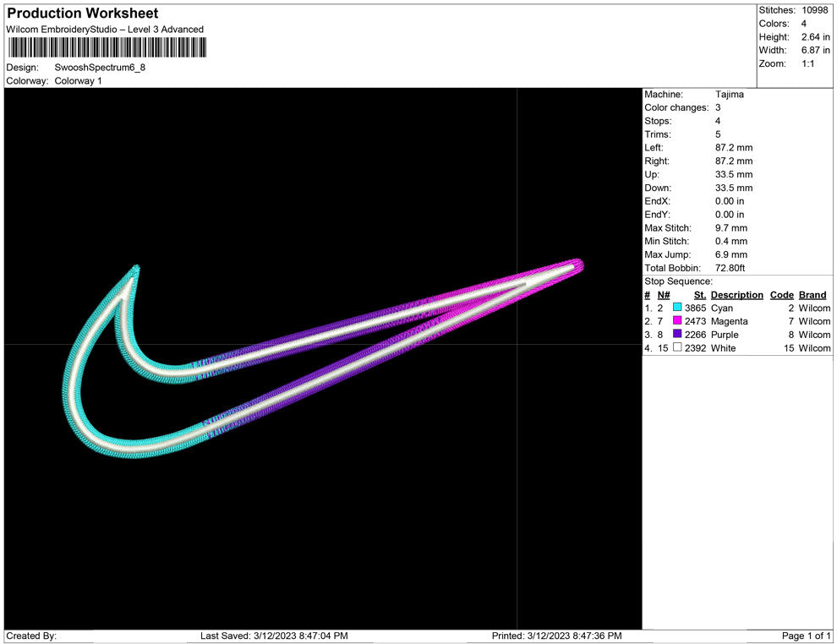The image size is (837, 644).
Task: Click the stitches count '10998'
Action: click(814, 10)
